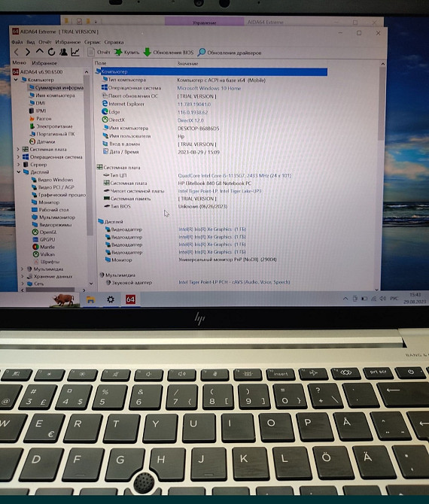Select Графический процессор in the tree
The width and height of the screenshot is (429, 504).
(x=59, y=195)
